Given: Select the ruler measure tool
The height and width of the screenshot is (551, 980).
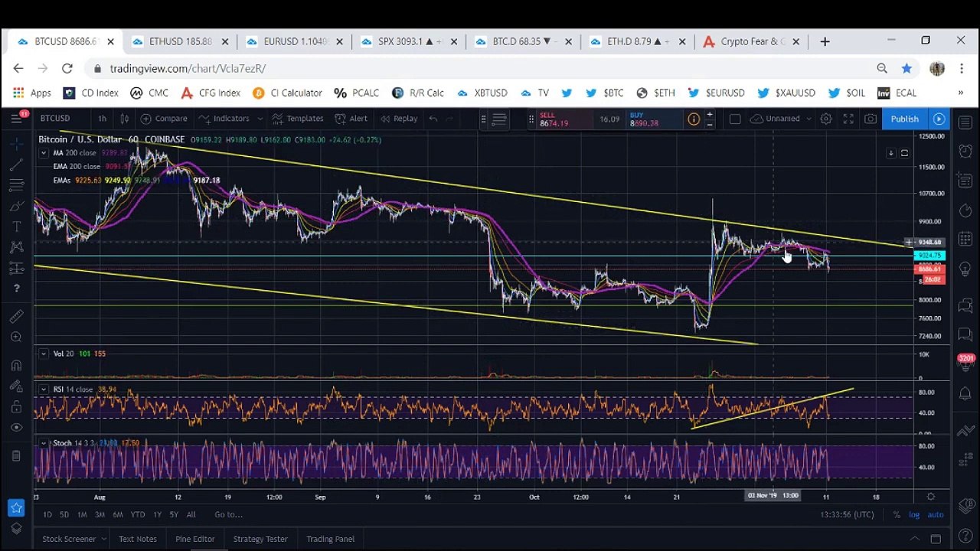Looking at the screenshot, I should [16, 316].
